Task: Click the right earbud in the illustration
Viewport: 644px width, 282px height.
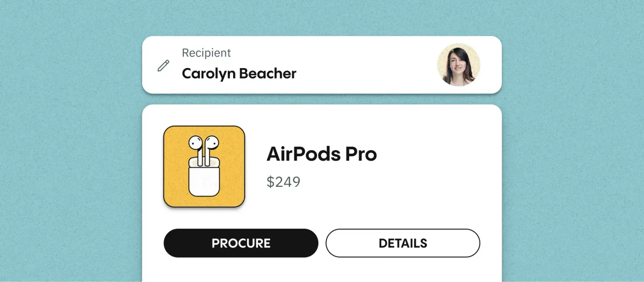Action: click(211, 150)
